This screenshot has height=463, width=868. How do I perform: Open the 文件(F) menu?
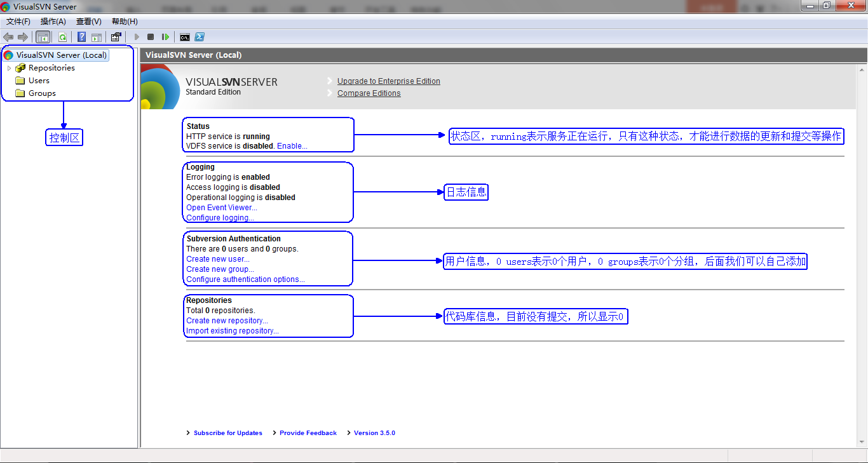coord(18,22)
